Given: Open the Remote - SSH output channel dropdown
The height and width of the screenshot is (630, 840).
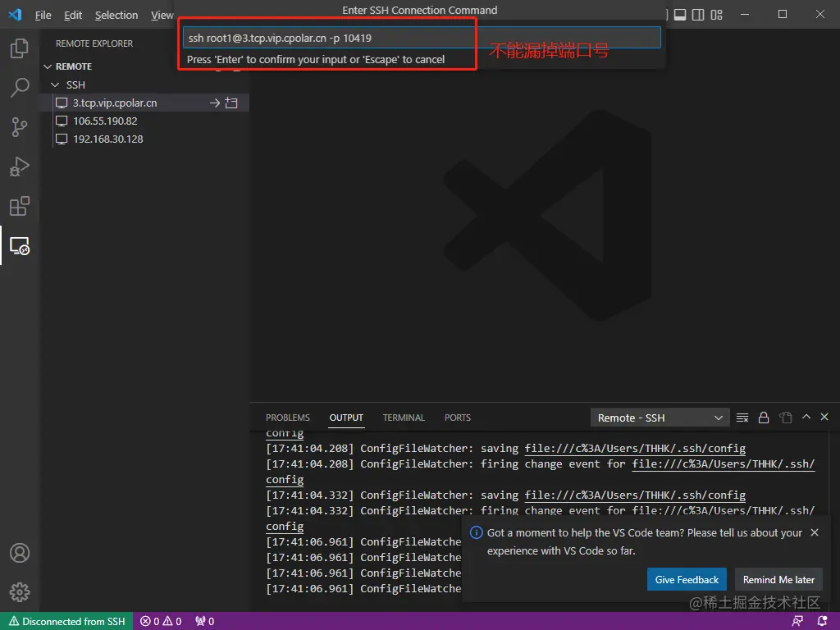Looking at the screenshot, I should 660,418.
